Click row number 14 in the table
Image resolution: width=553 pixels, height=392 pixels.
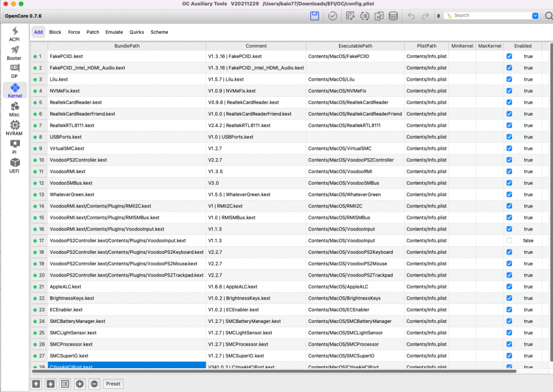[41, 206]
